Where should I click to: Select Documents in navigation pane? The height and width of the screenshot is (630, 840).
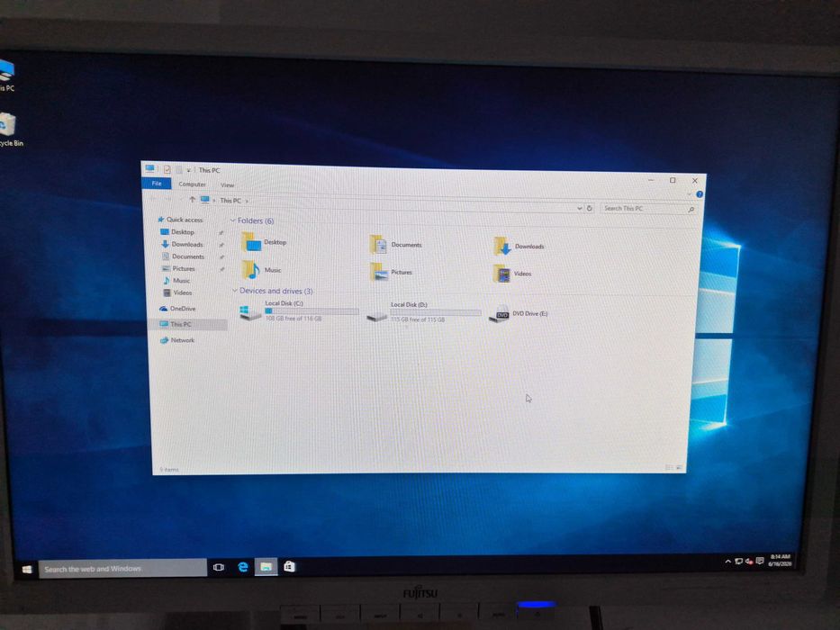coord(183,256)
